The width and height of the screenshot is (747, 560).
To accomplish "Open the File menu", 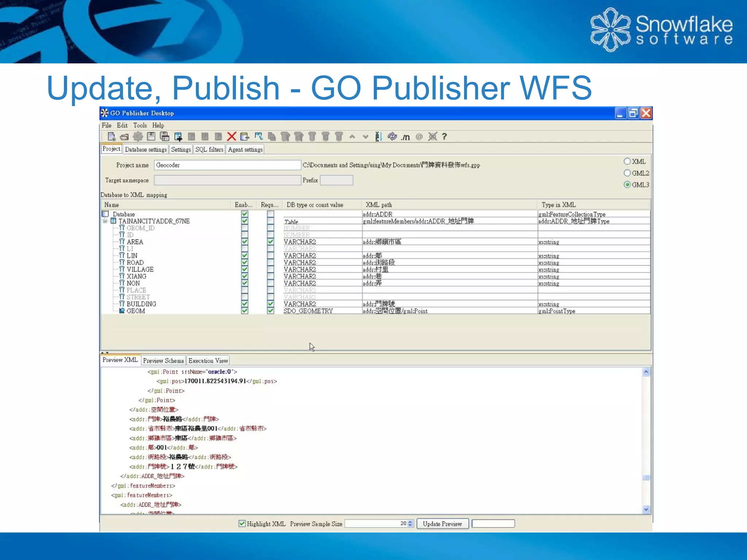I will [107, 125].
